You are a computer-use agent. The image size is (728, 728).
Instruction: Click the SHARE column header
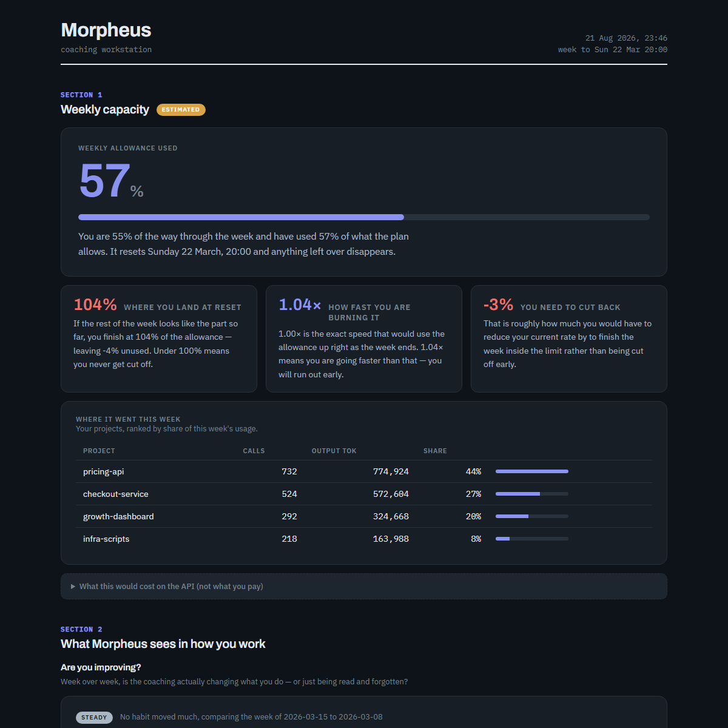[x=435, y=451]
